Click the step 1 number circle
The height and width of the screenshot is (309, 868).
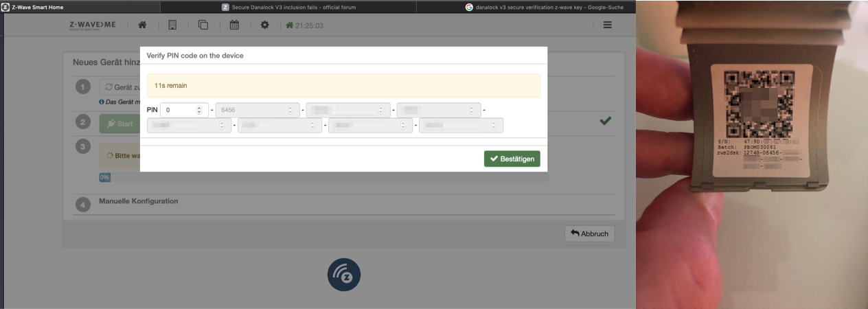tap(83, 87)
